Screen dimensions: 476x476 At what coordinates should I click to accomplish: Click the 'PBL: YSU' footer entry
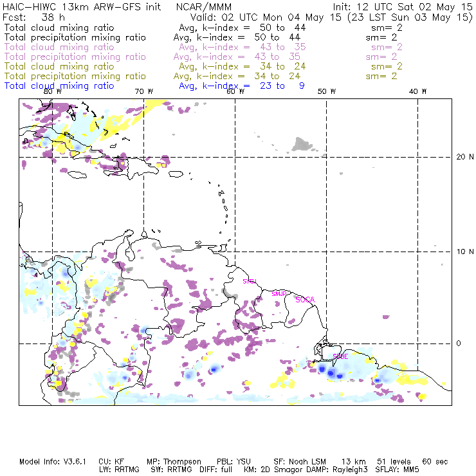point(233,462)
